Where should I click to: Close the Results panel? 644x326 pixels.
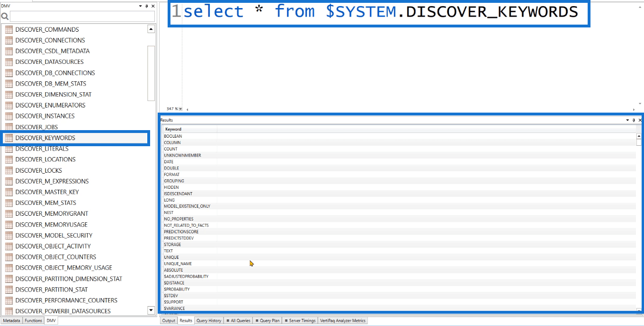tap(640, 120)
